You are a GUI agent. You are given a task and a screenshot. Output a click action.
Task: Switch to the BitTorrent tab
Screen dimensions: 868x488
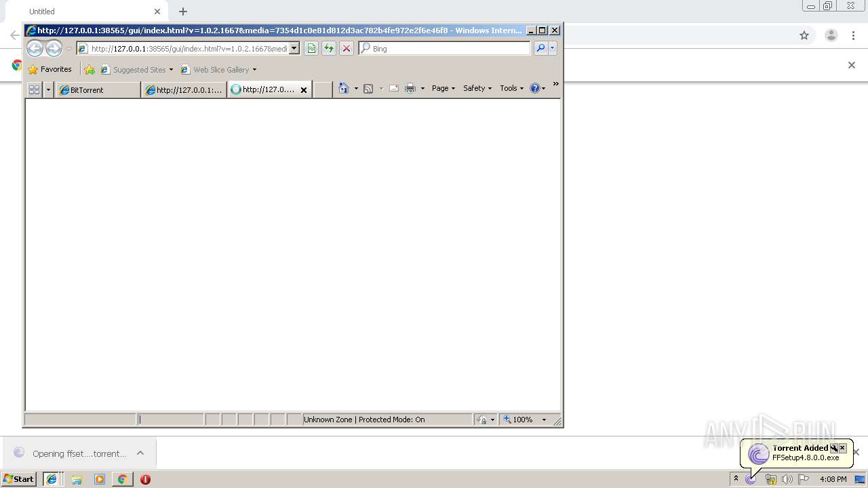coord(98,89)
